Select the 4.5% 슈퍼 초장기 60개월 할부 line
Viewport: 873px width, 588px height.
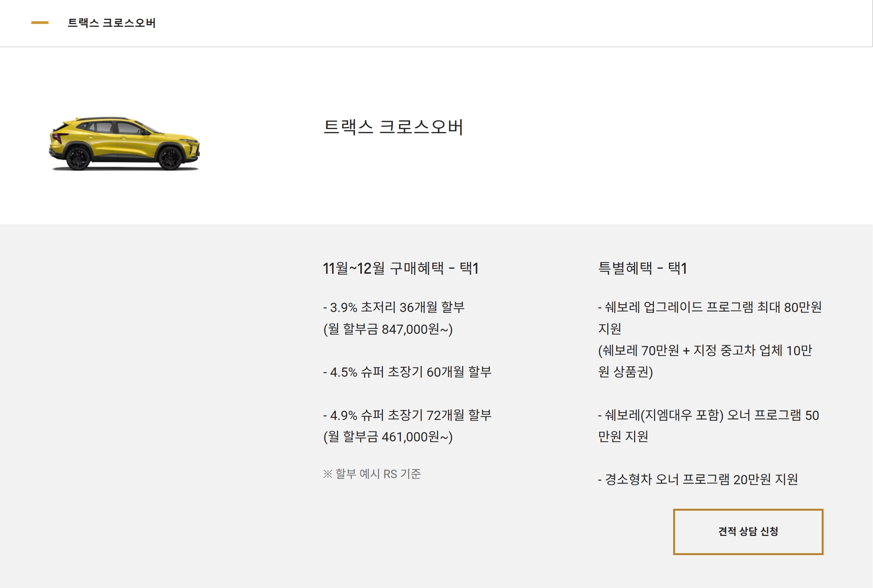pos(407,372)
